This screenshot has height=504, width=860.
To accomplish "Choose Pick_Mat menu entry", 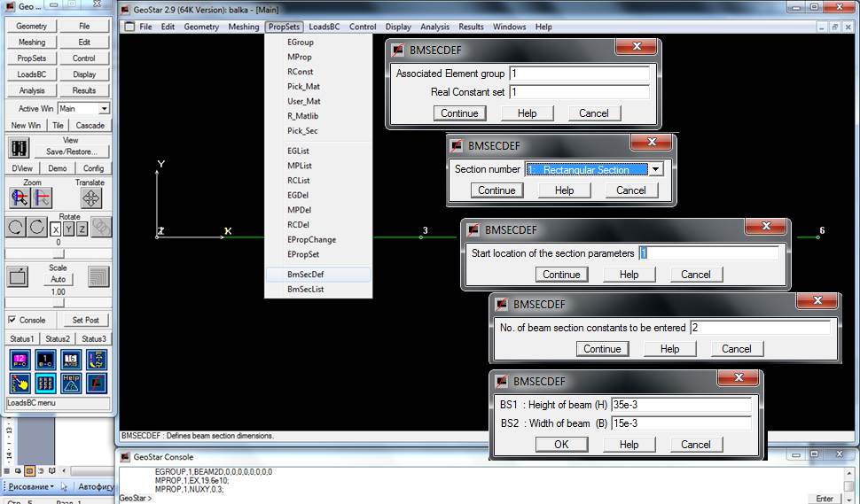I will (318, 87).
